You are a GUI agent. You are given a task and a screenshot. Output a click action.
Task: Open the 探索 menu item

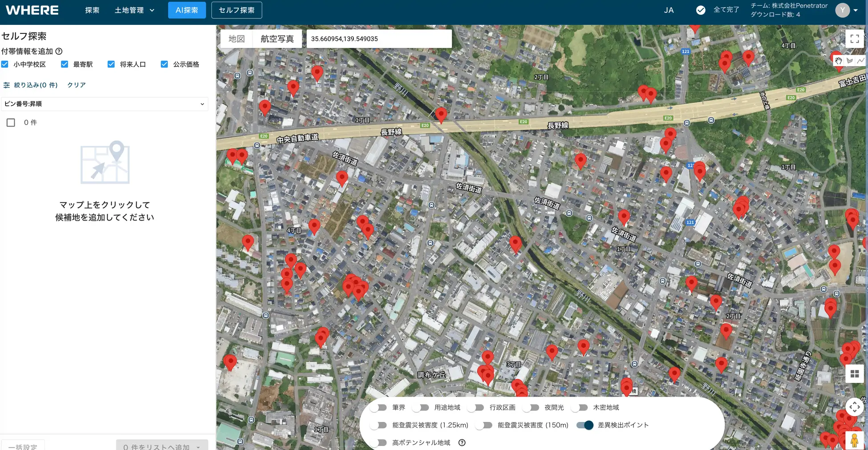[x=92, y=10]
